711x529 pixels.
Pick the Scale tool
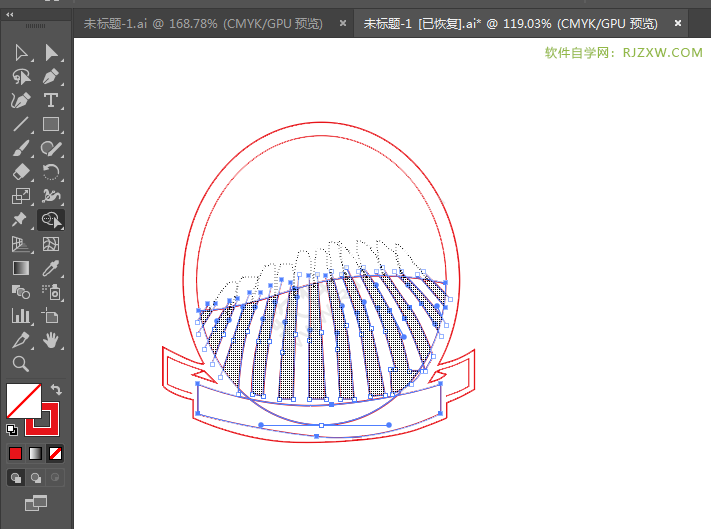(21, 196)
